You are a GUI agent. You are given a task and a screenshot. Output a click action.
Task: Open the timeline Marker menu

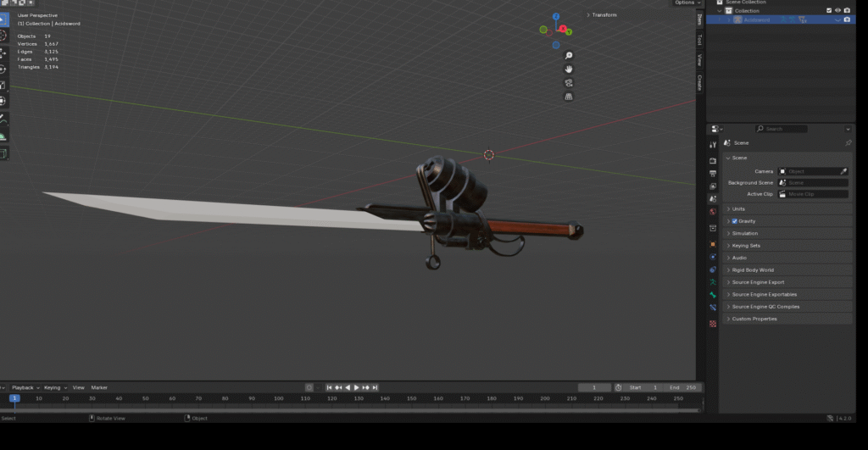click(99, 387)
